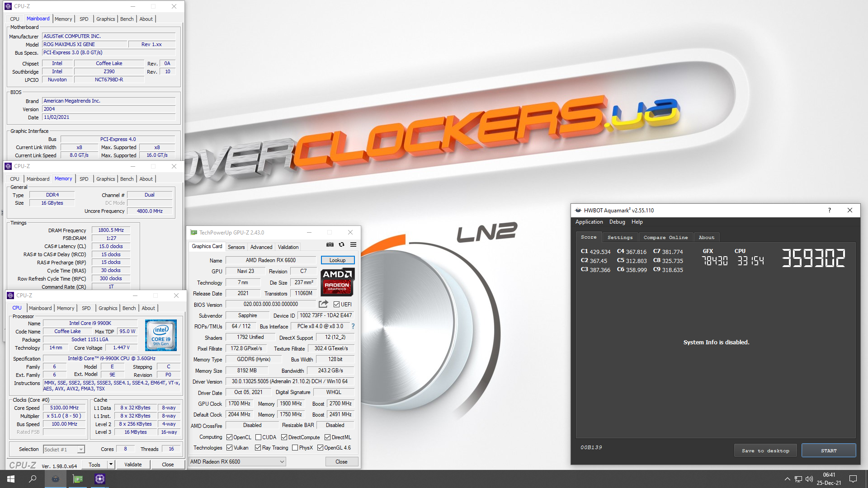Viewport: 868px width, 488px height.
Task: Click the CPU-Z Mainboard window title icon
Action: point(8,6)
